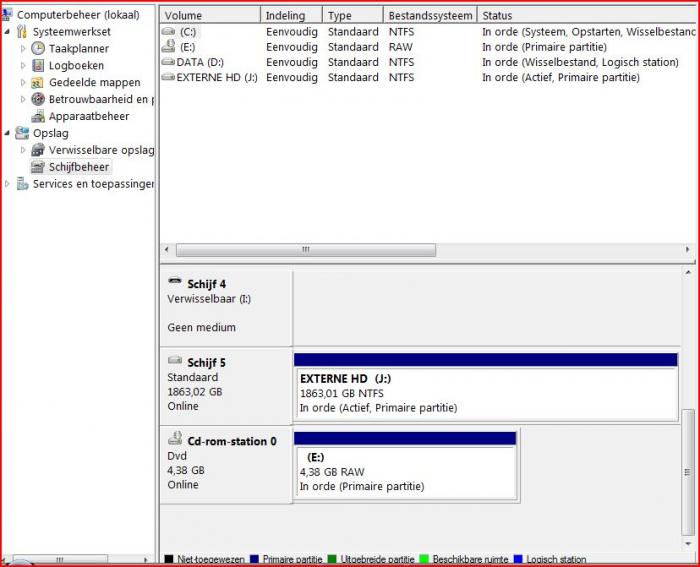Collapse the Systeemwerkset tree node
The height and width of the screenshot is (567, 700).
point(8,32)
